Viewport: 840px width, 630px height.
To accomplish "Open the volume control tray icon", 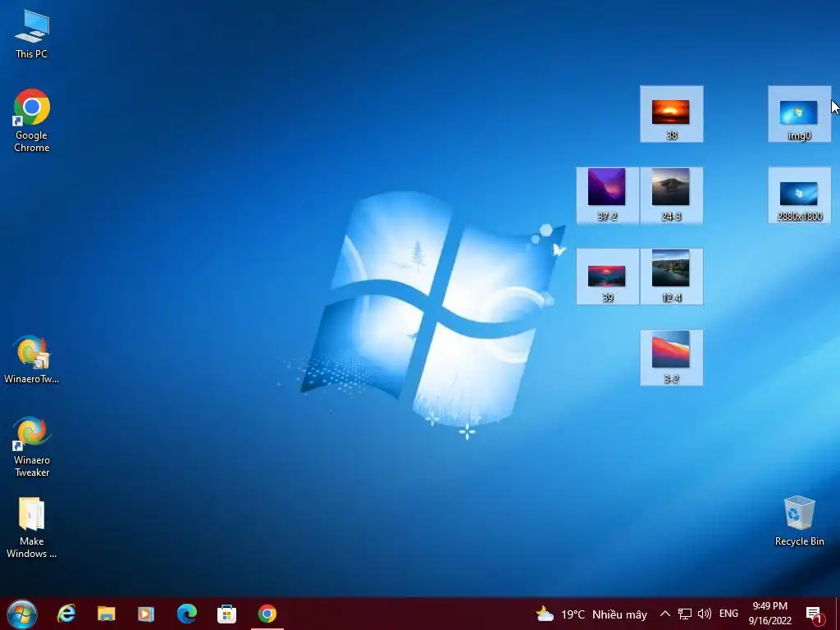I will (705, 614).
